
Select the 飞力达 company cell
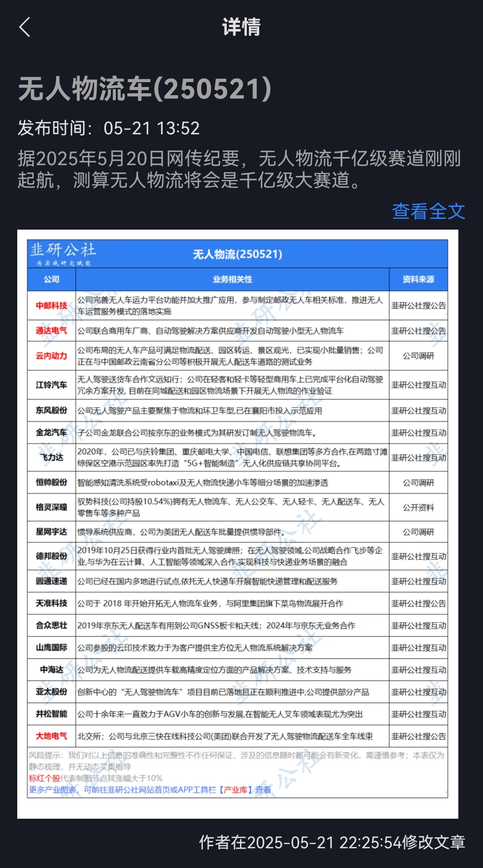pyautogui.click(x=51, y=457)
